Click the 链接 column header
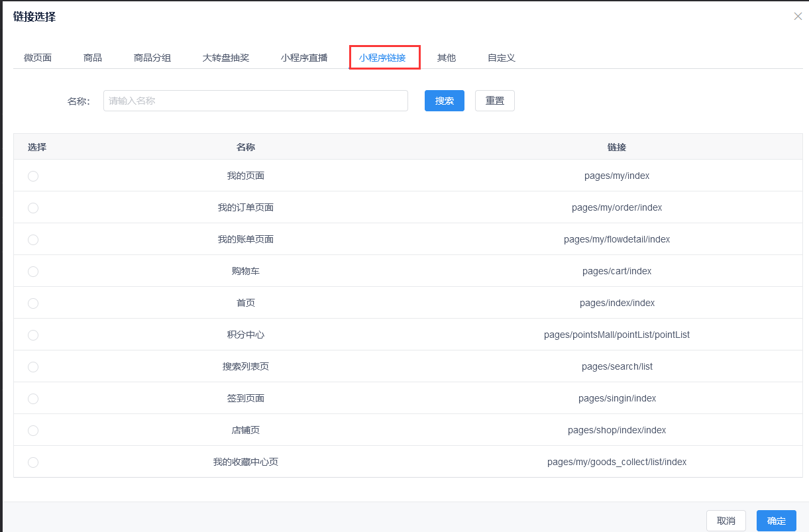This screenshot has height=532, width=809. [617, 147]
